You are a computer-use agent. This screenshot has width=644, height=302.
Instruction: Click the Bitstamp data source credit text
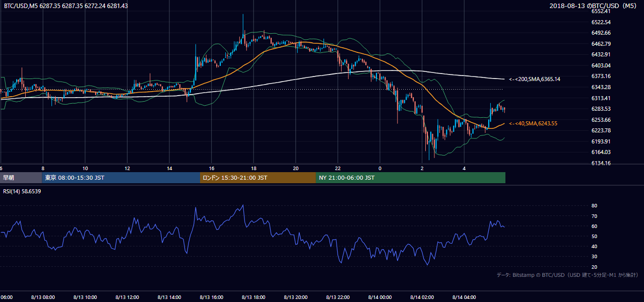[x=567, y=275]
